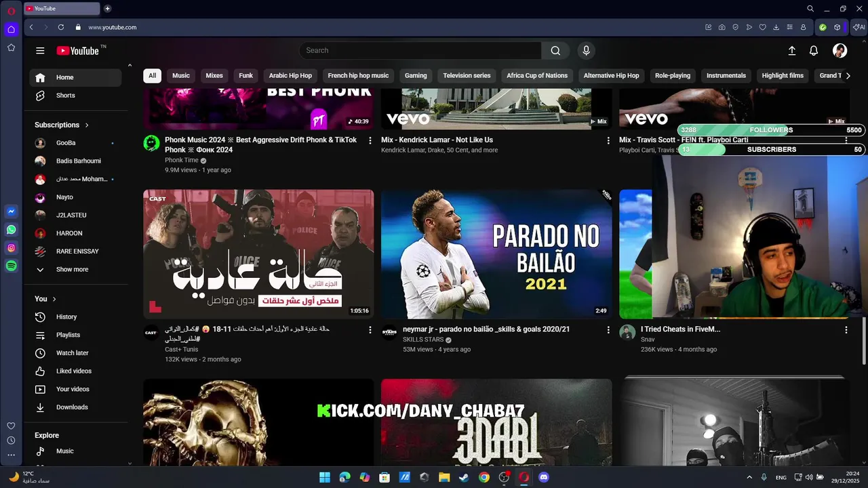
Task: Select the All filter chip
Action: click(152, 76)
